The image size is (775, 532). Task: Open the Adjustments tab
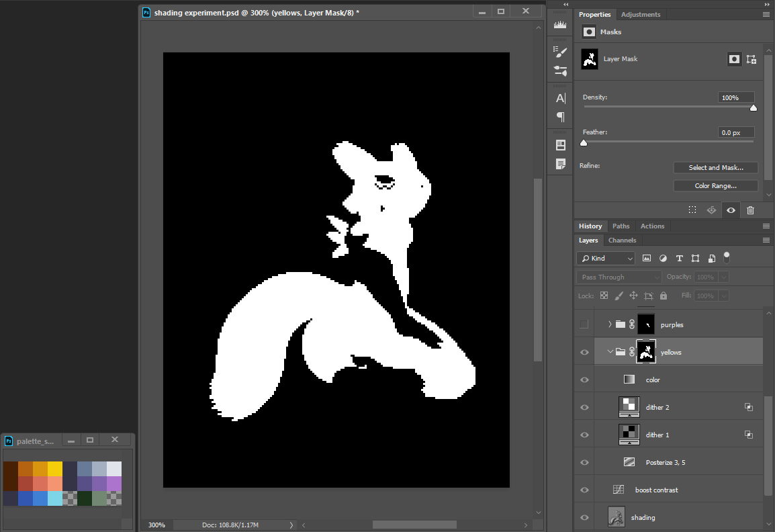tap(640, 15)
